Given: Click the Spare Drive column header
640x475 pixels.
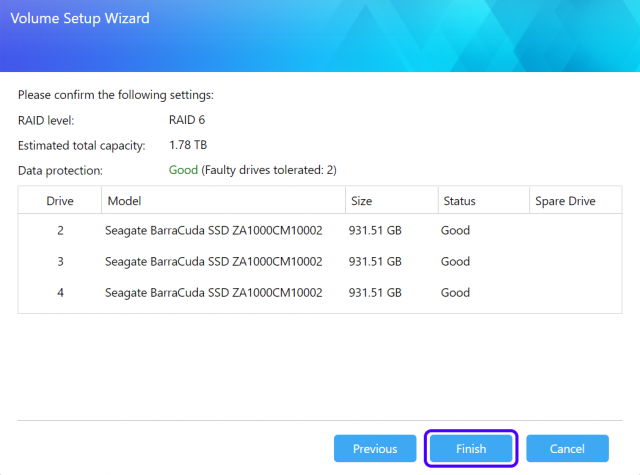Looking at the screenshot, I should pyautogui.click(x=565, y=201).
